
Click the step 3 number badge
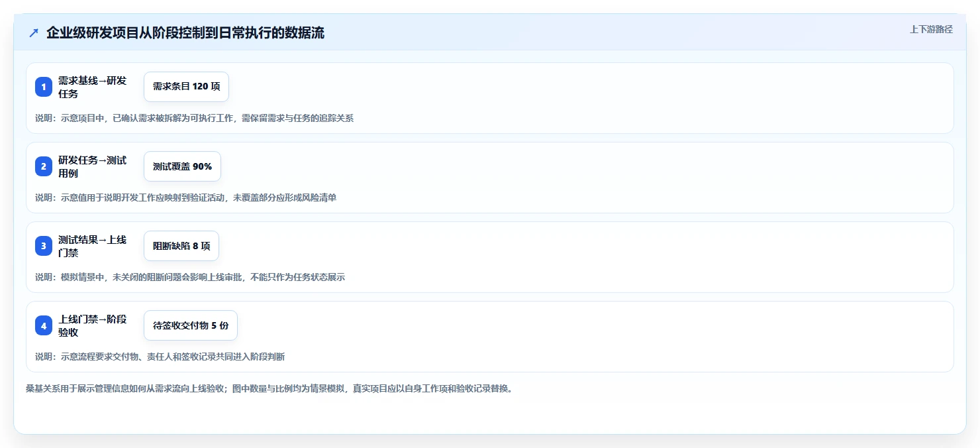click(44, 246)
